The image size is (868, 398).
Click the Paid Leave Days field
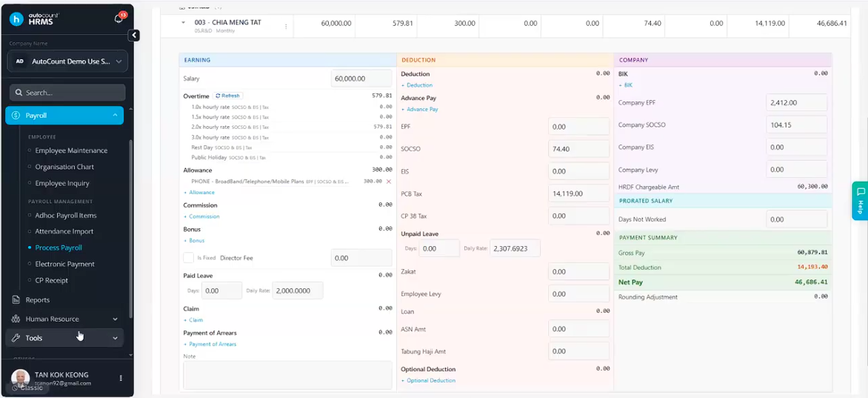pyautogui.click(x=221, y=291)
